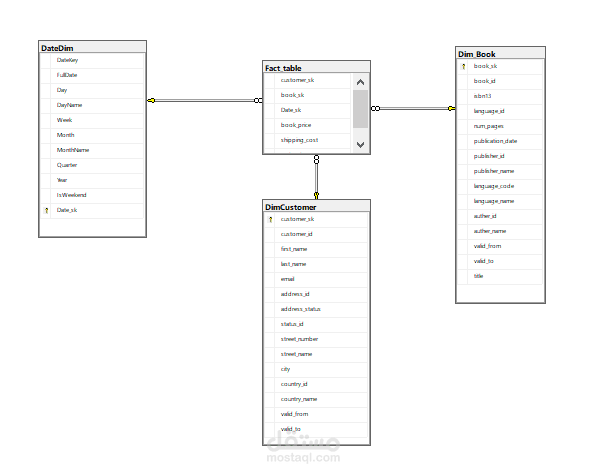Select the Dim_Book table title bar

[x=500, y=53]
